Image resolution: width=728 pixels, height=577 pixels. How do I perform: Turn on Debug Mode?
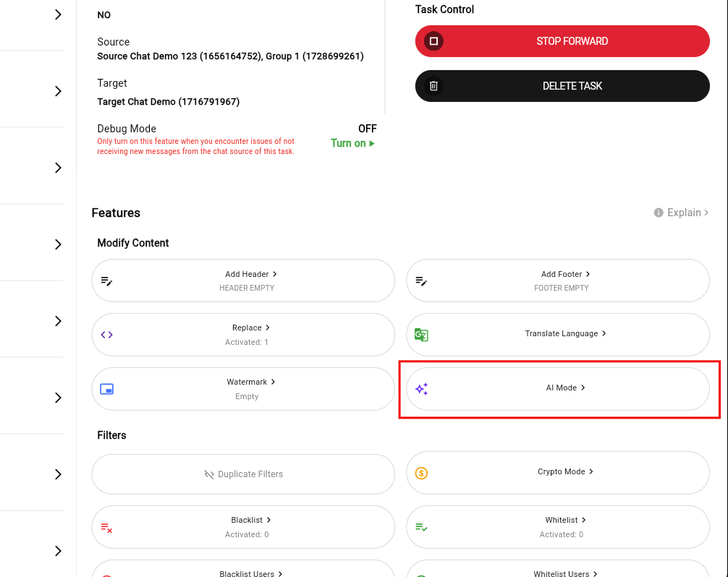pos(352,143)
